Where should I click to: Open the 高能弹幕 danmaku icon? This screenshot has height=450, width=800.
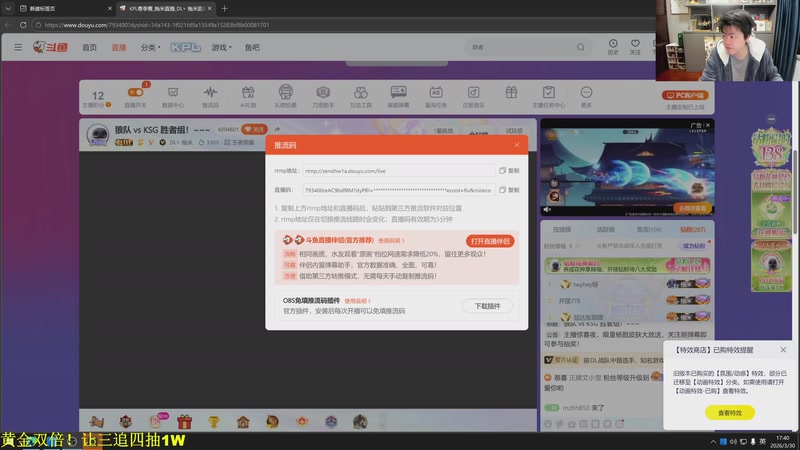398,96
